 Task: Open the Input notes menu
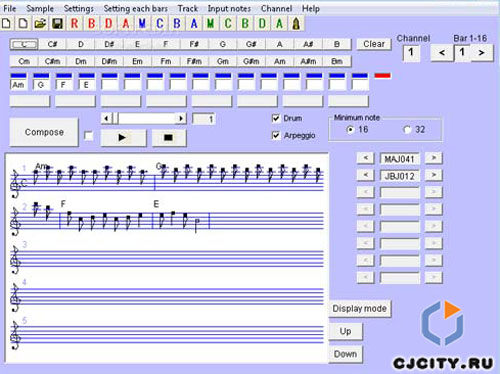click(229, 8)
